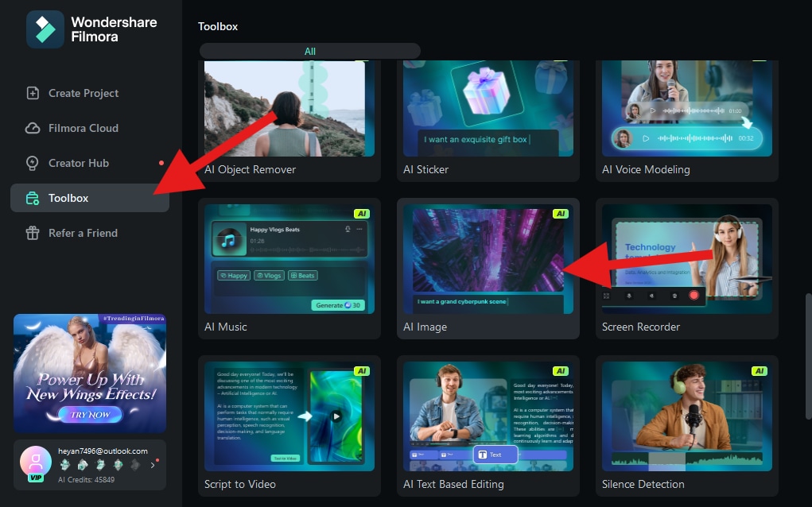Click the 'Silence Detection' label
The width and height of the screenshot is (812, 507).
click(643, 484)
